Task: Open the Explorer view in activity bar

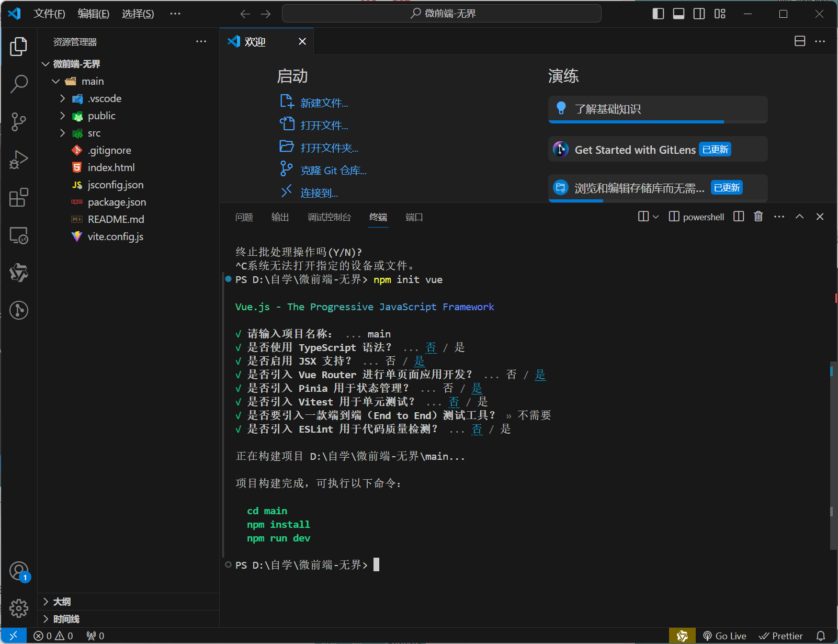Action: pos(19,47)
